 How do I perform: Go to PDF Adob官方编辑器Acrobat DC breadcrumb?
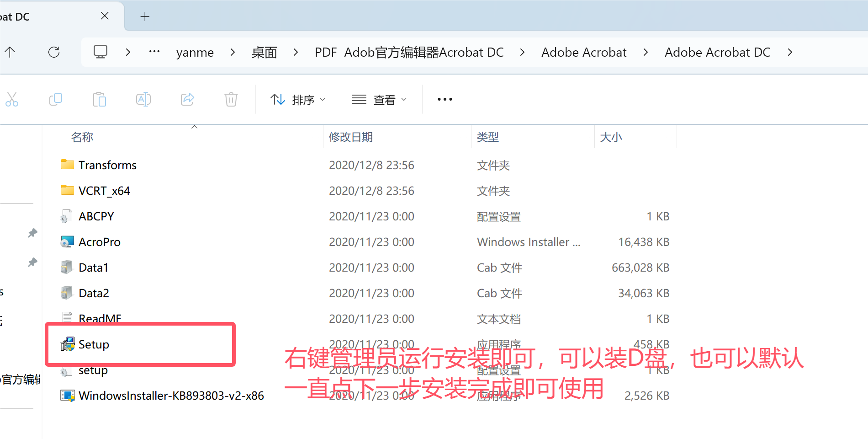point(409,52)
